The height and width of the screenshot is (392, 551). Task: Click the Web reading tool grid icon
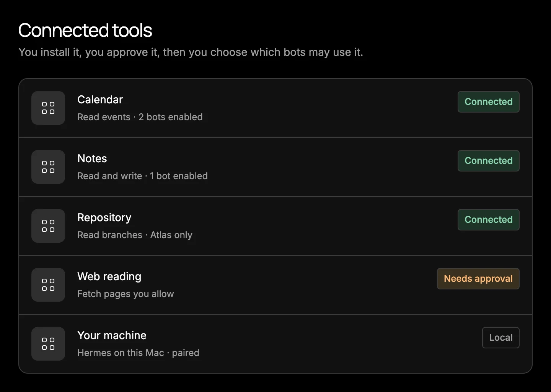coord(48,285)
